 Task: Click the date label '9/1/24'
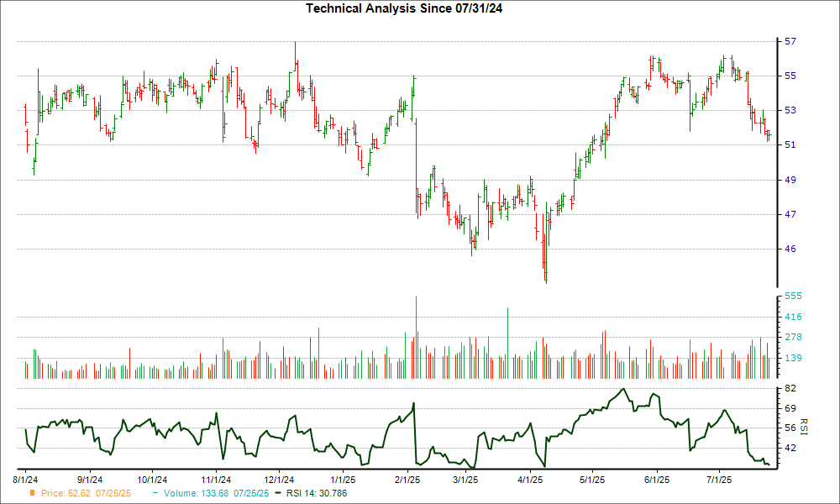click(x=90, y=480)
